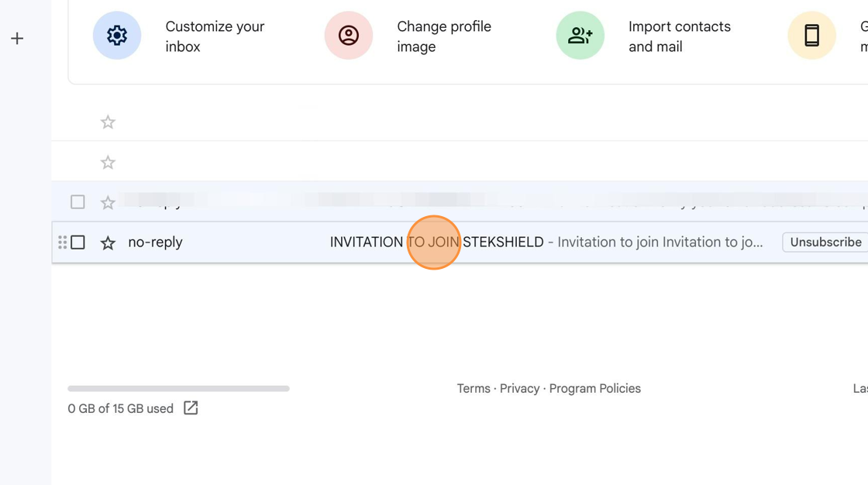Viewport: 868px width, 485px height.
Task: Tick the checkbox on blurred email row
Action: tap(78, 201)
